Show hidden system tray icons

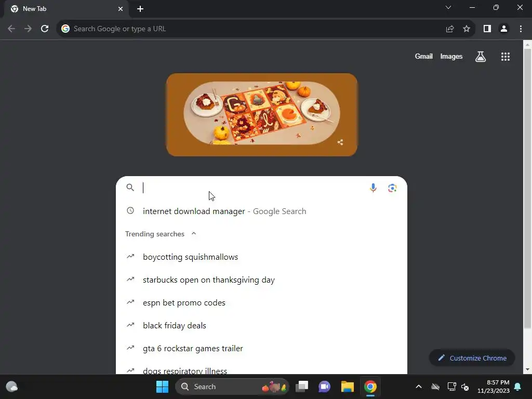coord(419,387)
